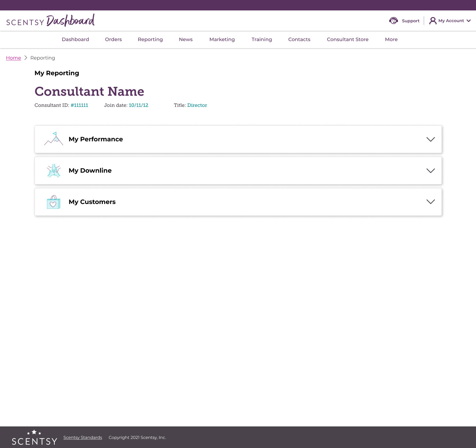Expand the My Customers section chevron
Viewport: 476px width, 448px height.
(x=431, y=202)
